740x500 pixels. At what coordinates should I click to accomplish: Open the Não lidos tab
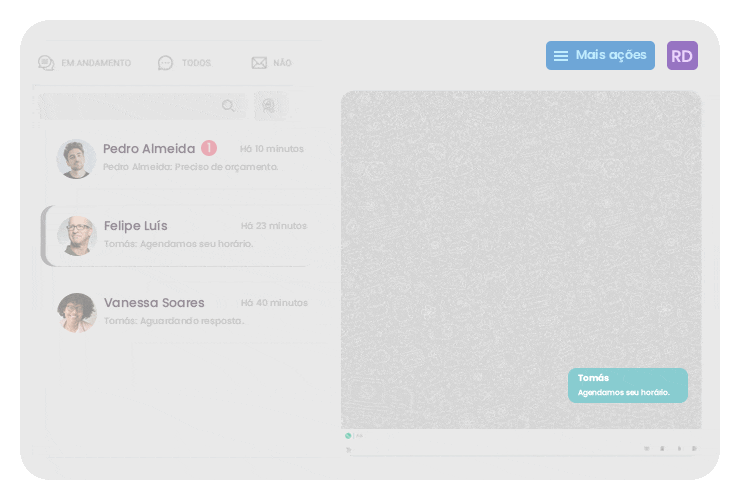click(x=281, y=63)
